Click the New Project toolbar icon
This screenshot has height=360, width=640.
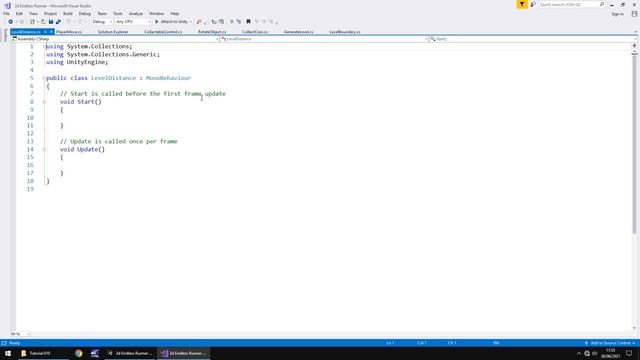pos(32,22)
